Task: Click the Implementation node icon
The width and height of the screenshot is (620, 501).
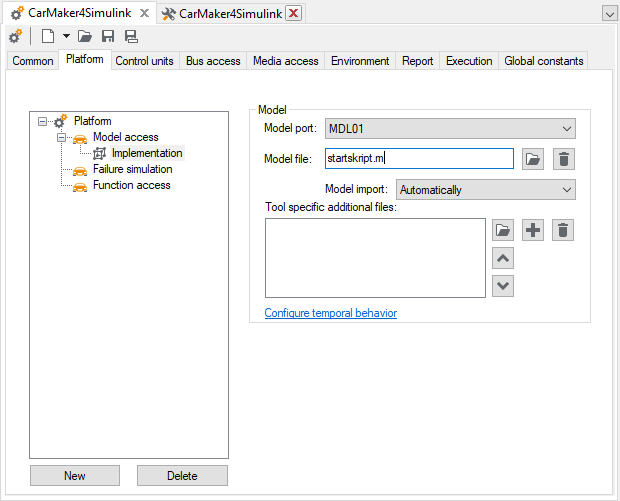Action: click(100, 153)
